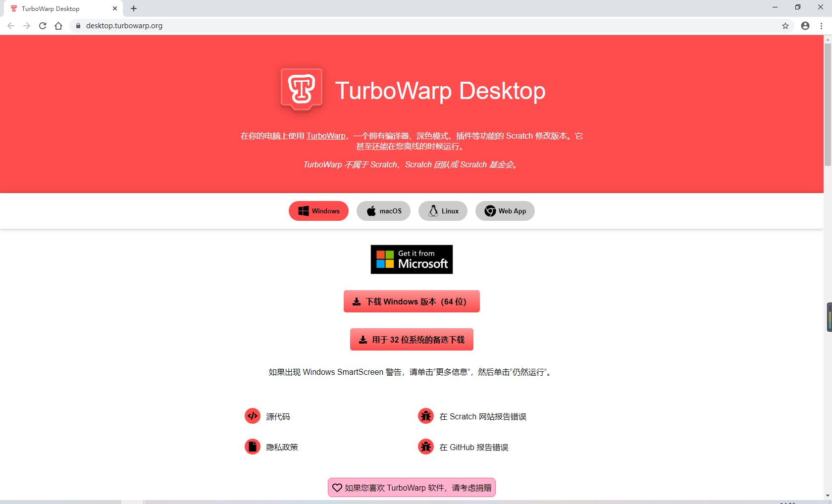The height and width of the screenshot is (504, 832).
Task: View site security lock information
Action: click(78, 26)
